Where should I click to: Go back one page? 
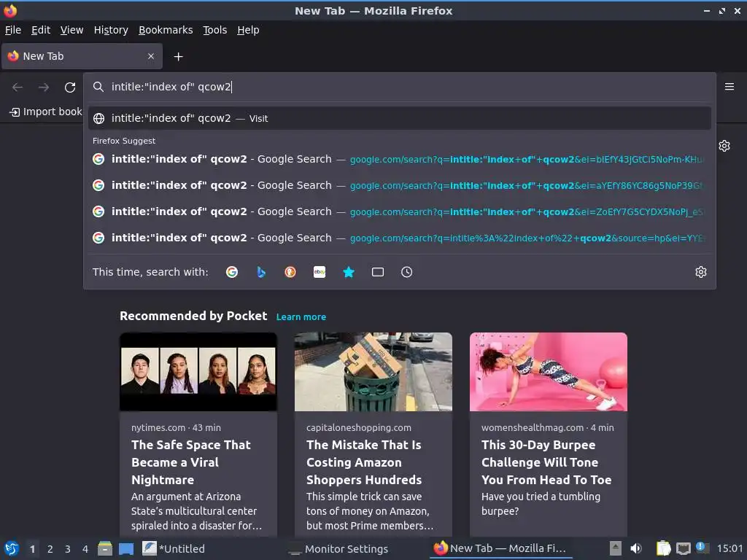[18, 87]
